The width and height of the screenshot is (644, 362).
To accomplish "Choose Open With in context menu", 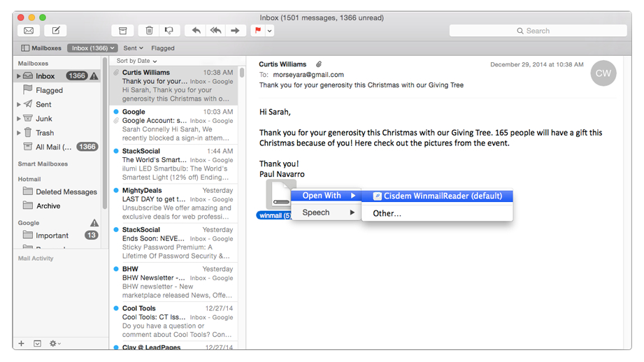I will tap(326, 196).
